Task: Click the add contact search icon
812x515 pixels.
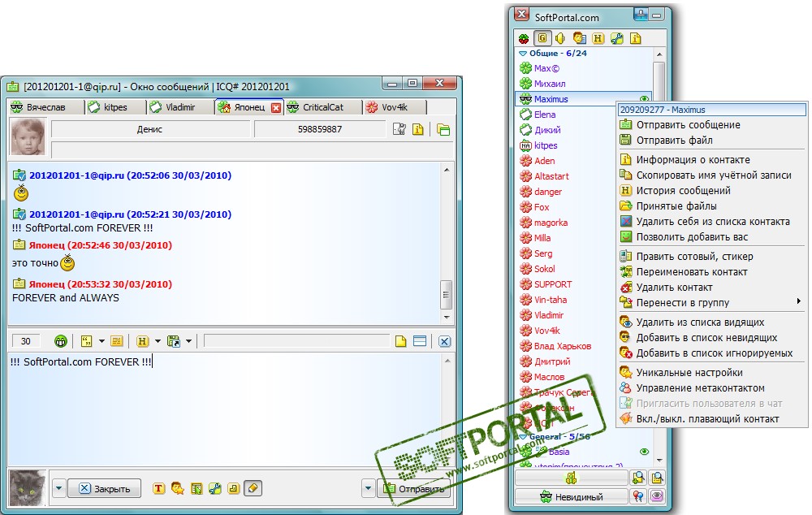Action: click(x=638, y=478)
